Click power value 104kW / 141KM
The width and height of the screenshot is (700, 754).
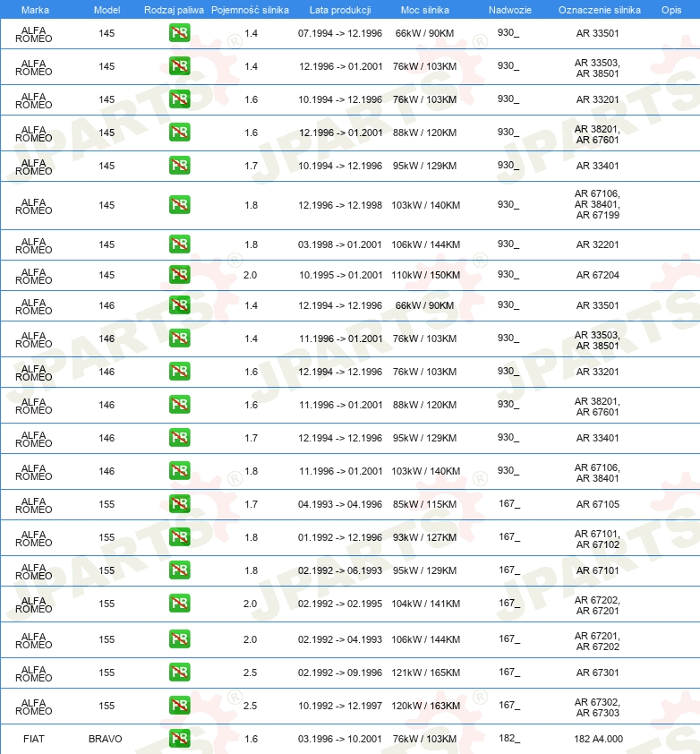point(425,604)
